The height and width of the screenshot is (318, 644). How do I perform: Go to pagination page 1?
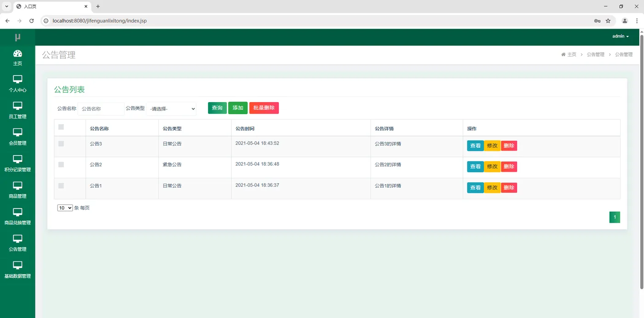click(x=615, y=217)
